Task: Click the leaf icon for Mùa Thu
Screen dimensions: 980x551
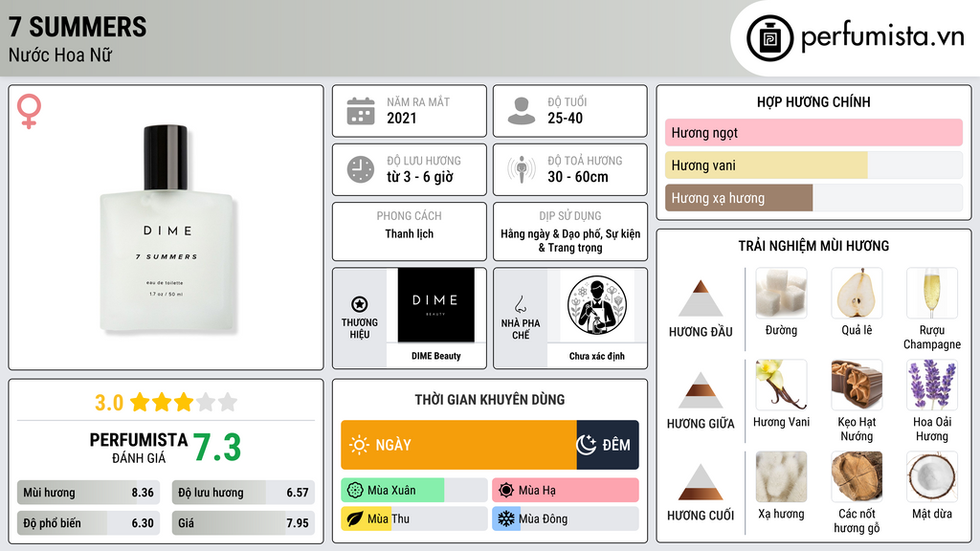Action: tap(355, 518)
